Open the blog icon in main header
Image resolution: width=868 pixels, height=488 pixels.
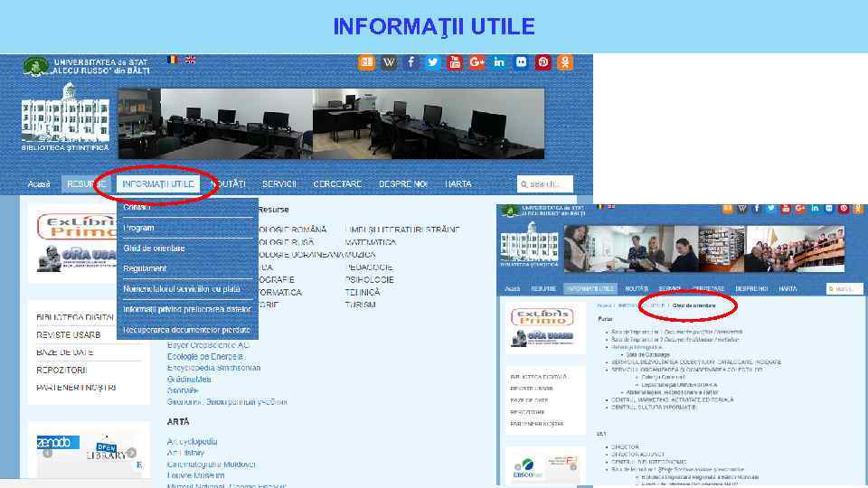click(366, 62)
